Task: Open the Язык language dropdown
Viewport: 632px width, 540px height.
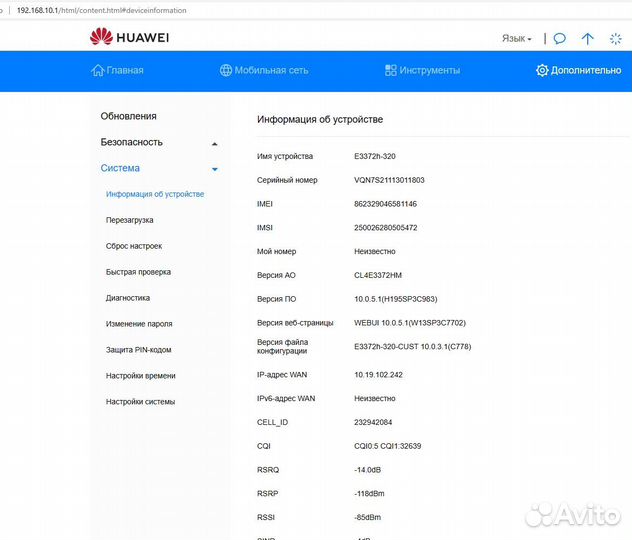Action: tap(517, 39)
